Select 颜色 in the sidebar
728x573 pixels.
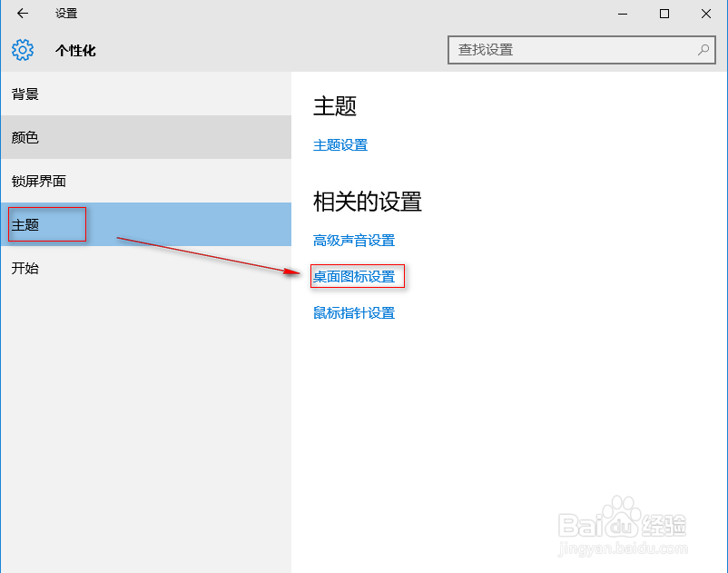point(25,137)
